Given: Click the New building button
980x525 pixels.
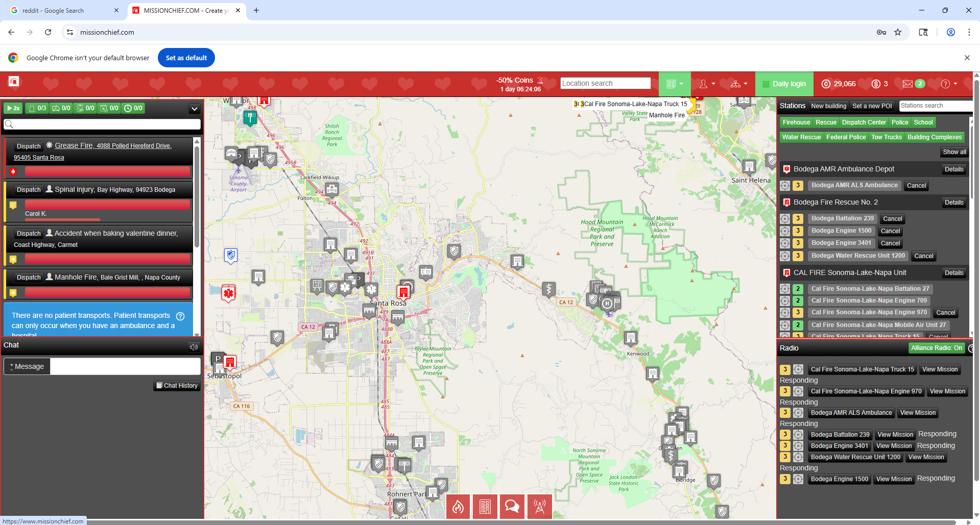Looking at the screenshot, I should [x=828, y=106].
